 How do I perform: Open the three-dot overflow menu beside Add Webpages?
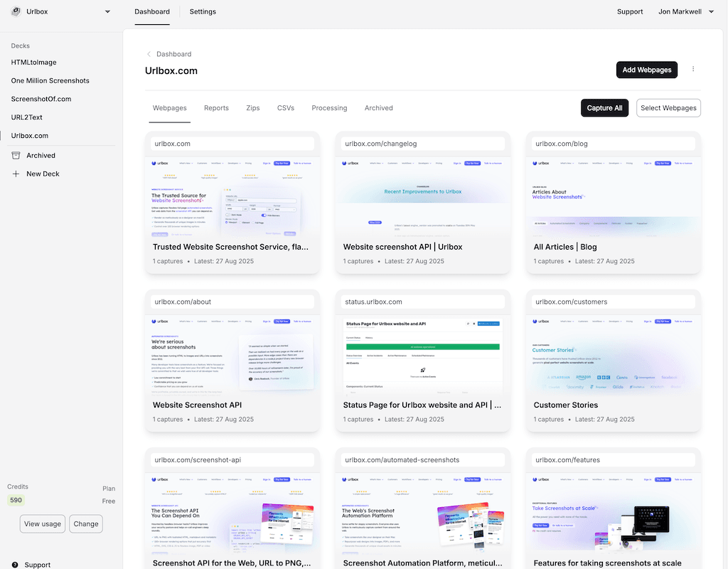click(693, 68)
